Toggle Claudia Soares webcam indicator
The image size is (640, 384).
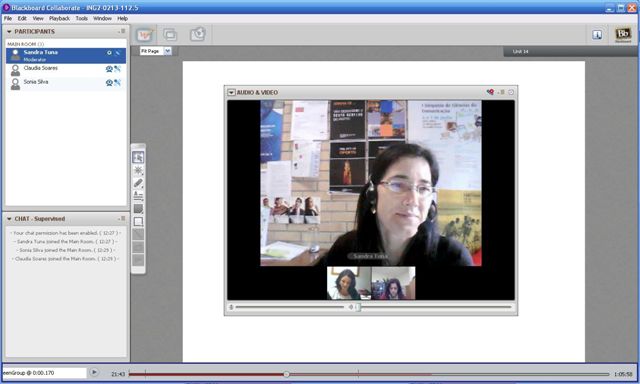click(x=109, y=69)
